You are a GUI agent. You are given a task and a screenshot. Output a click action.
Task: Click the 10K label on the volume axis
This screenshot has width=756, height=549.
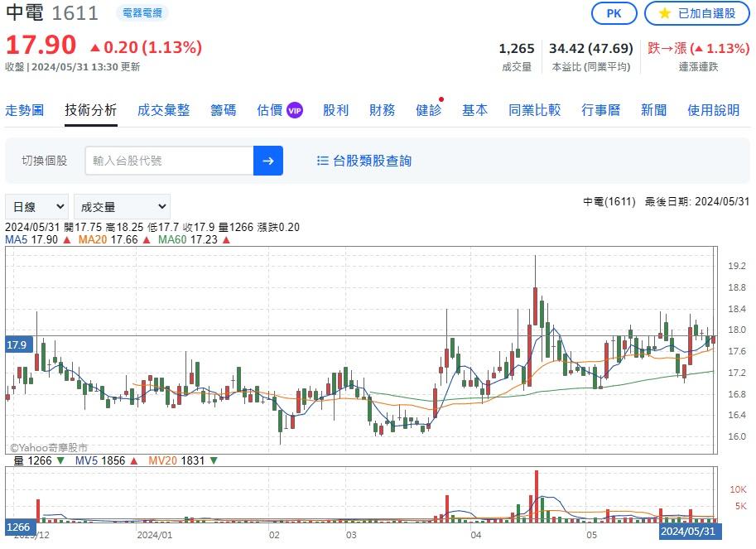738,489
